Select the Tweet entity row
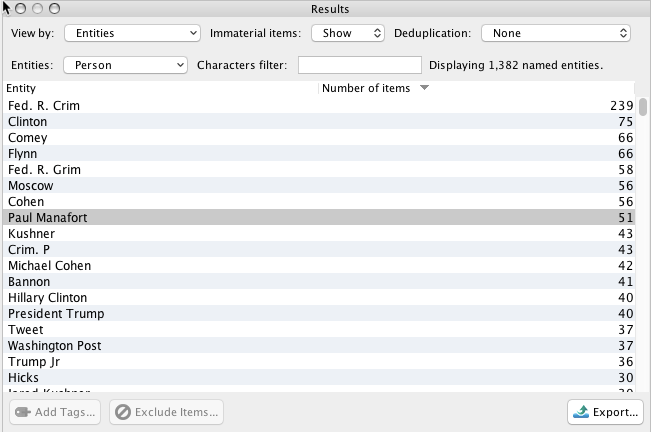 click(319, 329)
